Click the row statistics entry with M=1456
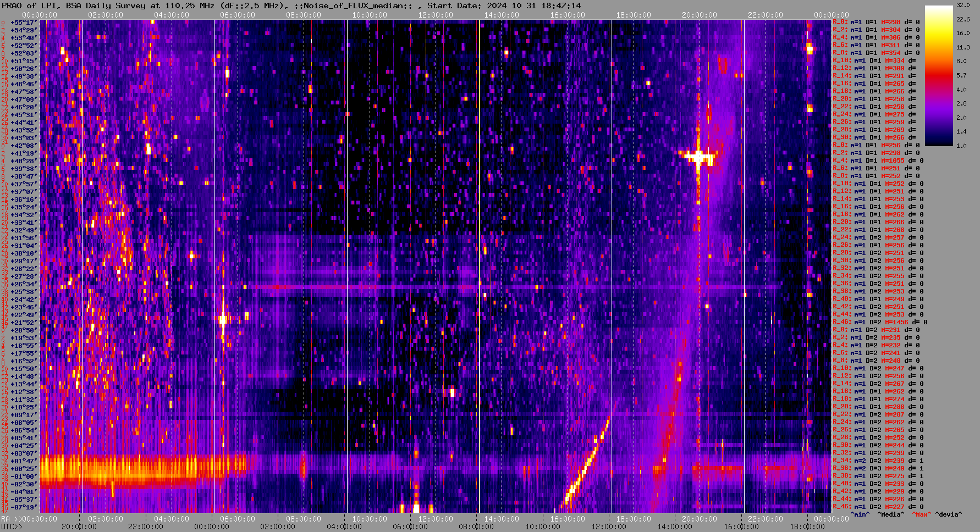 tap(880, 322)
